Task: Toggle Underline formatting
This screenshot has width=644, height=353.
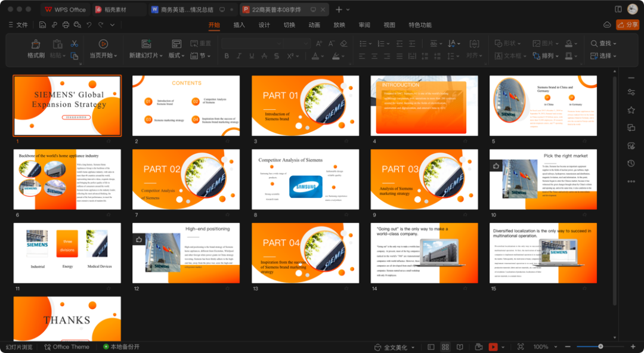Action: tap(252, 56)
